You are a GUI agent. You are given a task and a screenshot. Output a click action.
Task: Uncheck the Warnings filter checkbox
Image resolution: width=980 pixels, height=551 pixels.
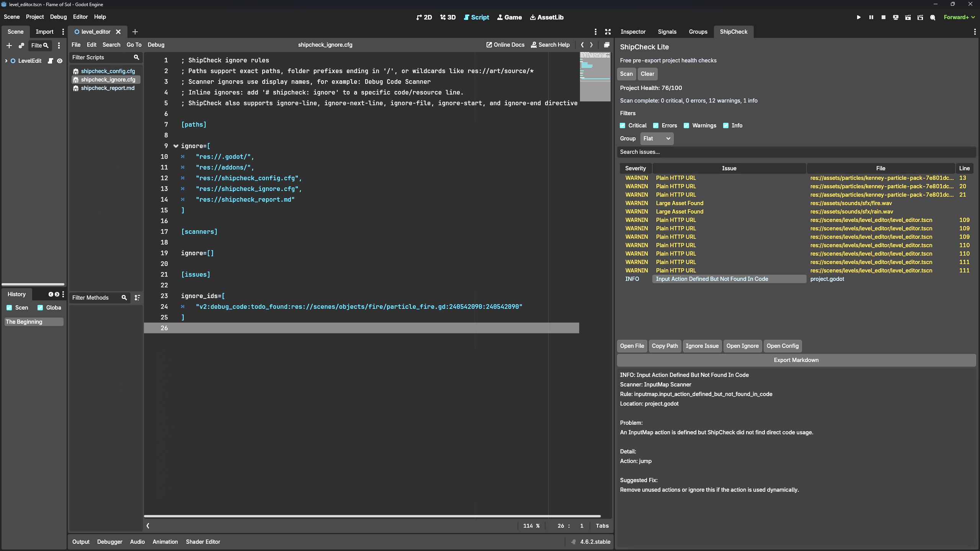point(686,126)
